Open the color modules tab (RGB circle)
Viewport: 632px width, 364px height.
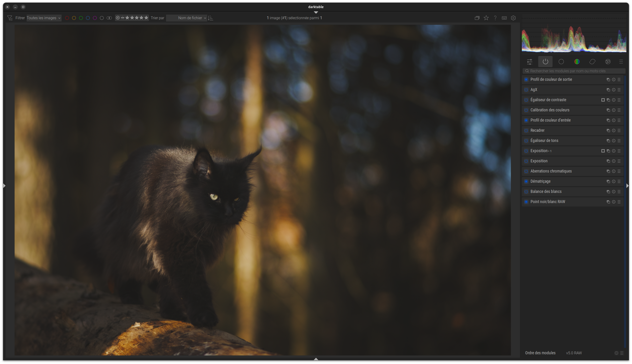coord(577,62)
